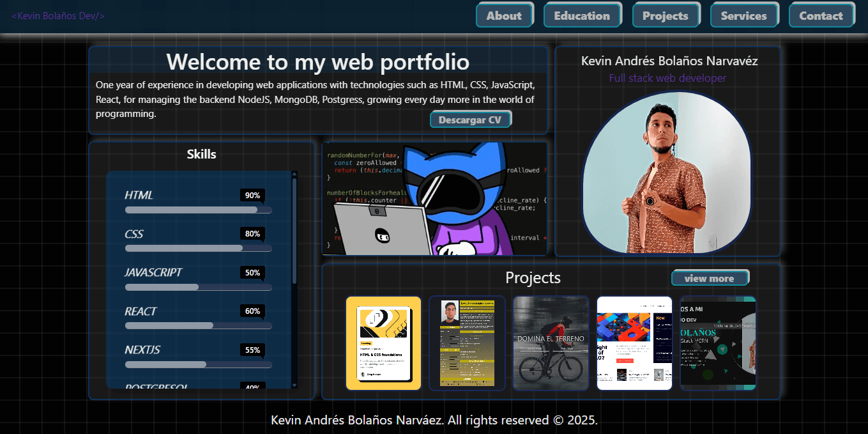Click the JAVASCRIPT 50% percentage badge
868x434 pixels.
tap(252, 272)
